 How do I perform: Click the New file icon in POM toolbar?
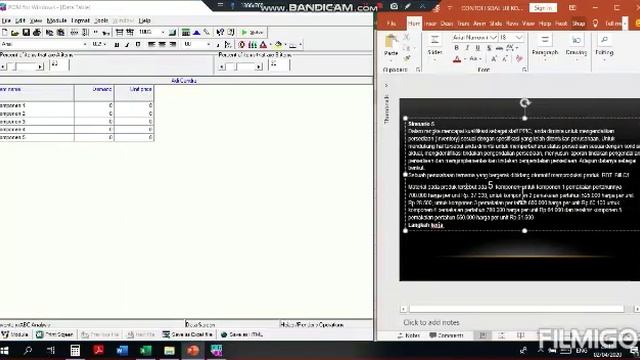click(4, 32)
